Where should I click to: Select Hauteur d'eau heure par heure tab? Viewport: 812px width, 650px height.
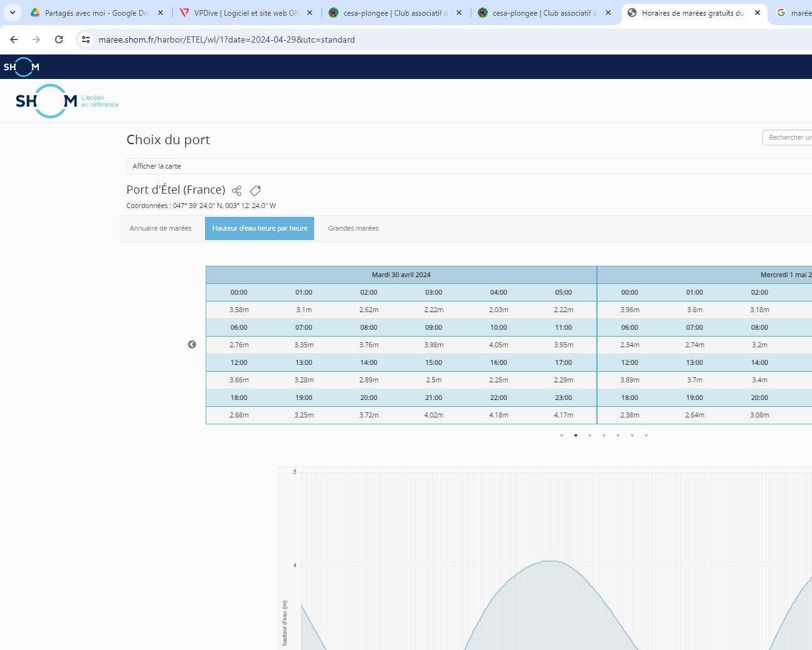click(x=260, y=228)
